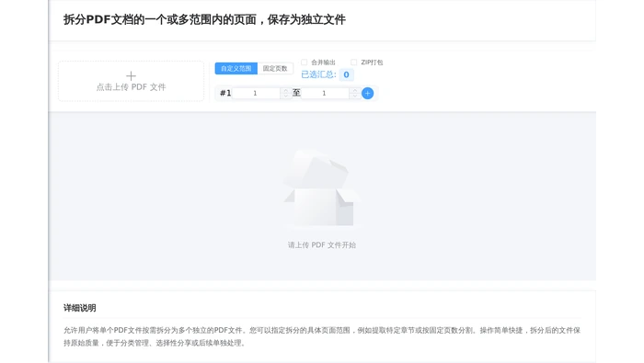Click the empty-box illustration above 请上传 PDF 文件开始

(x=322, y=187)
